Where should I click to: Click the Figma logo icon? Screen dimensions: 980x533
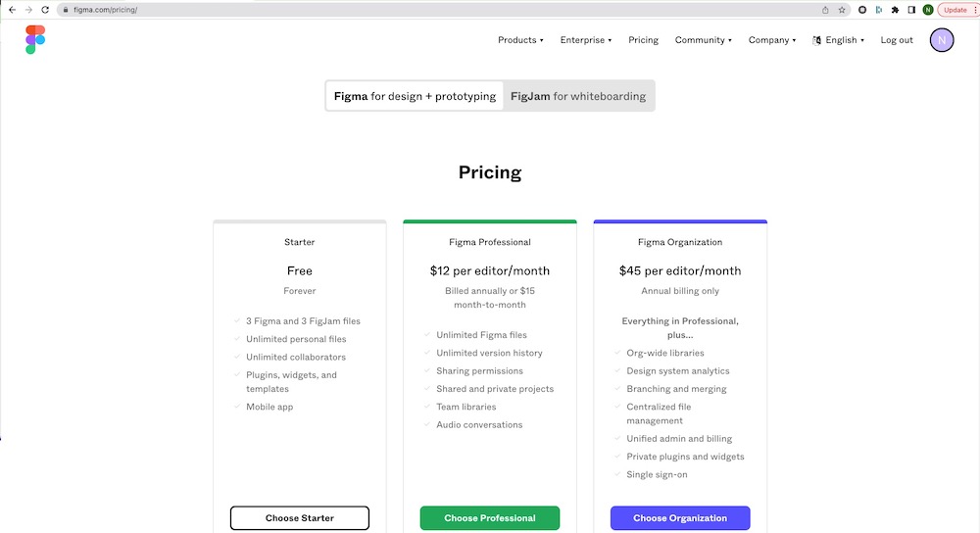tap(35, 40)
